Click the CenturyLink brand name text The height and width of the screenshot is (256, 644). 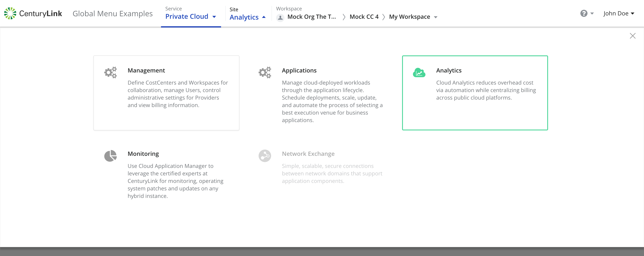pyautogui.click(x=40, y=14)
